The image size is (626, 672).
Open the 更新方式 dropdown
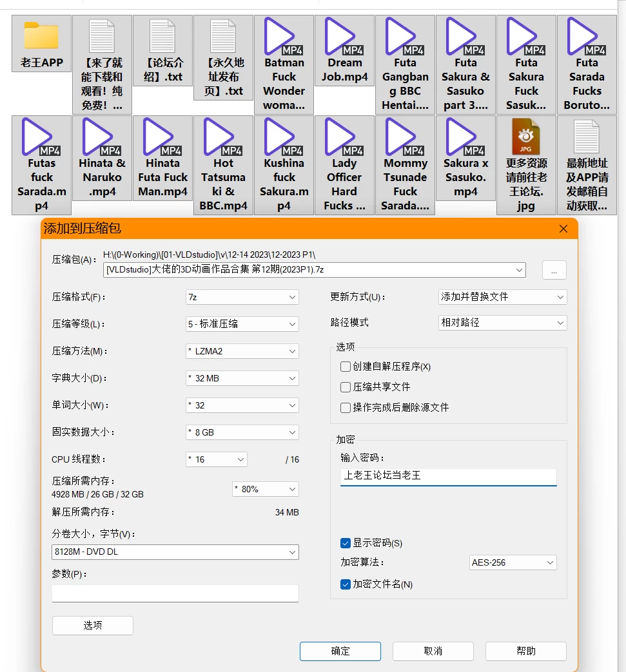(x=502, y=297)
